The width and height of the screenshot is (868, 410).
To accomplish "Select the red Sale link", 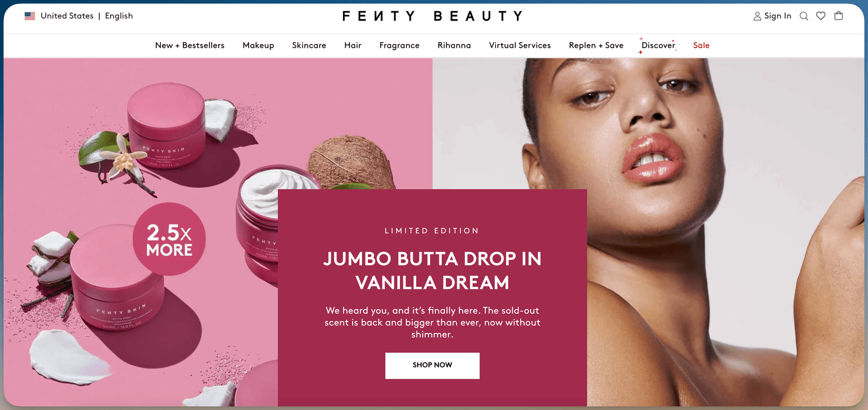I will (x=701, y=45).
